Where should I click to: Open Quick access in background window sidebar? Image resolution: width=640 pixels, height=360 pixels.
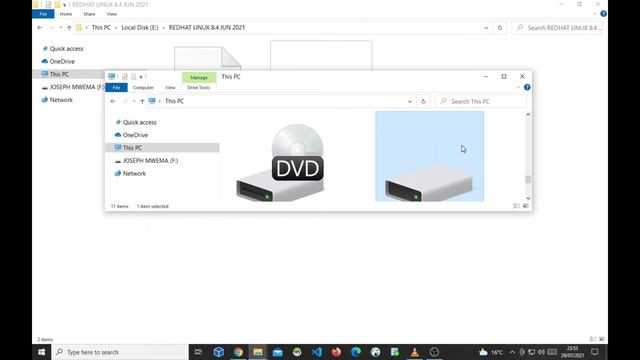coord(62,48)
